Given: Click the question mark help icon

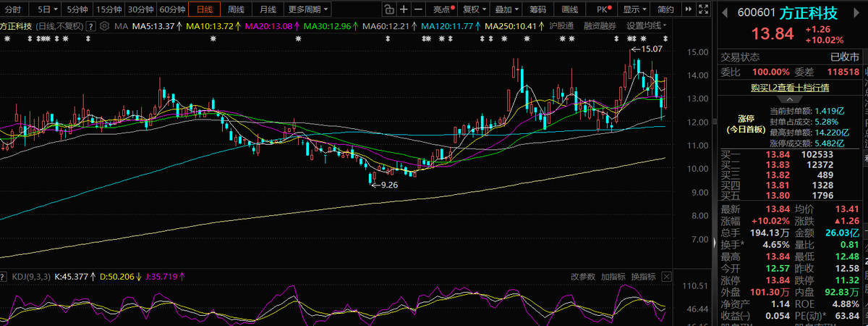Looking at the screenshot, I should tap(90, 25).
